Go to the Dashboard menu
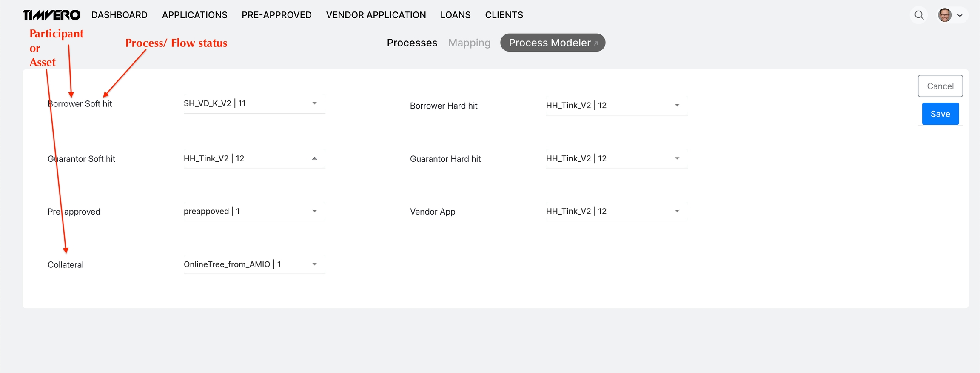The image size is (980, 373). click(119, 15)
